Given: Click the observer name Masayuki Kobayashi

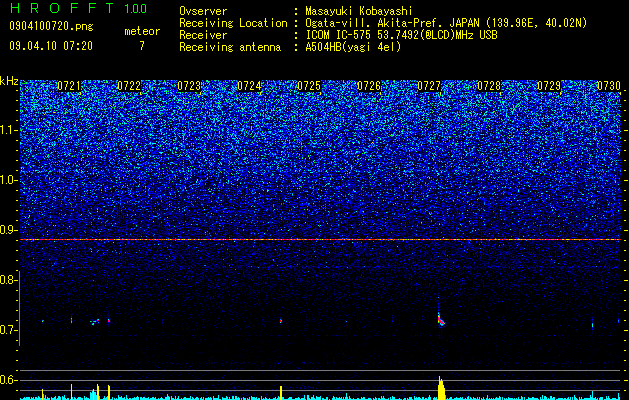Looking at the screenshot, I should coord(358,11).
